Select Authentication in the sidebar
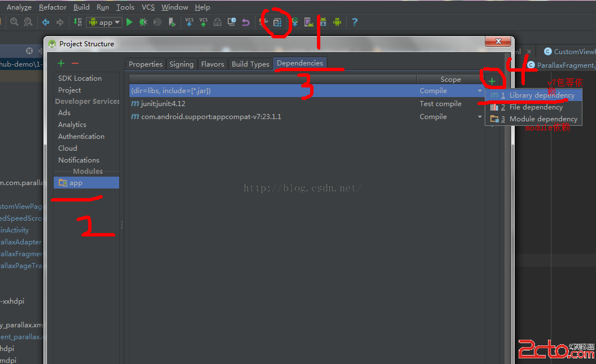596x364 pixels. pos(81,136)
